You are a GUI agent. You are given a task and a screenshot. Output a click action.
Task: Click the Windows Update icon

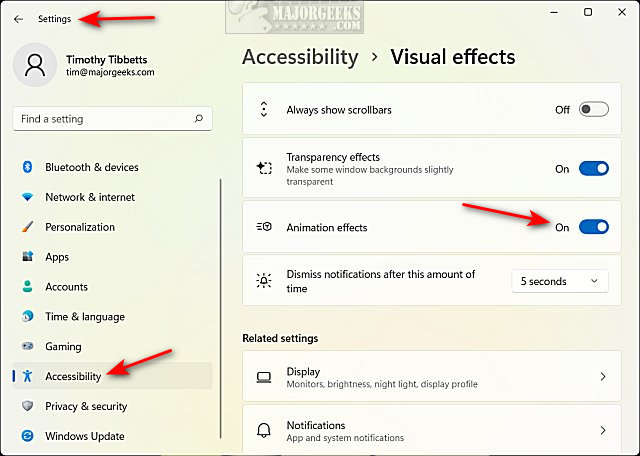27,436
